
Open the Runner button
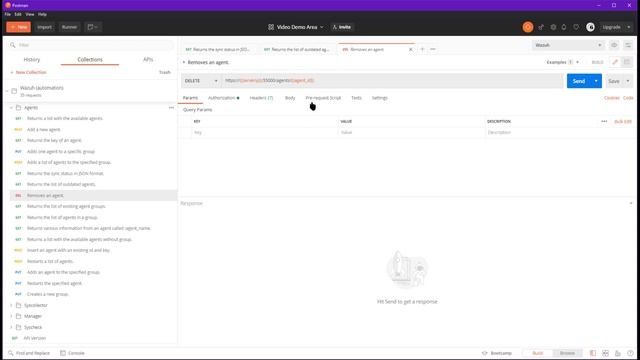(69, 27)
